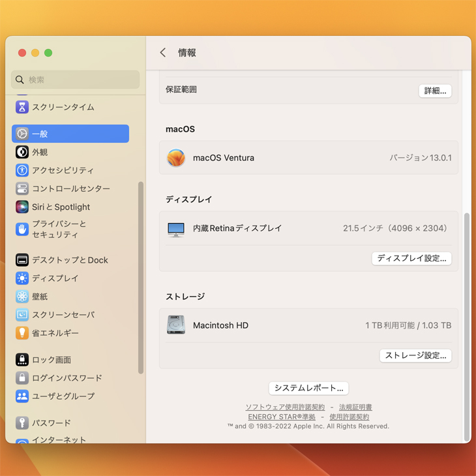Screen dimensions: 476x476
Task: Open ディスプレイ設定... button
Action: (x=411, y=258)
